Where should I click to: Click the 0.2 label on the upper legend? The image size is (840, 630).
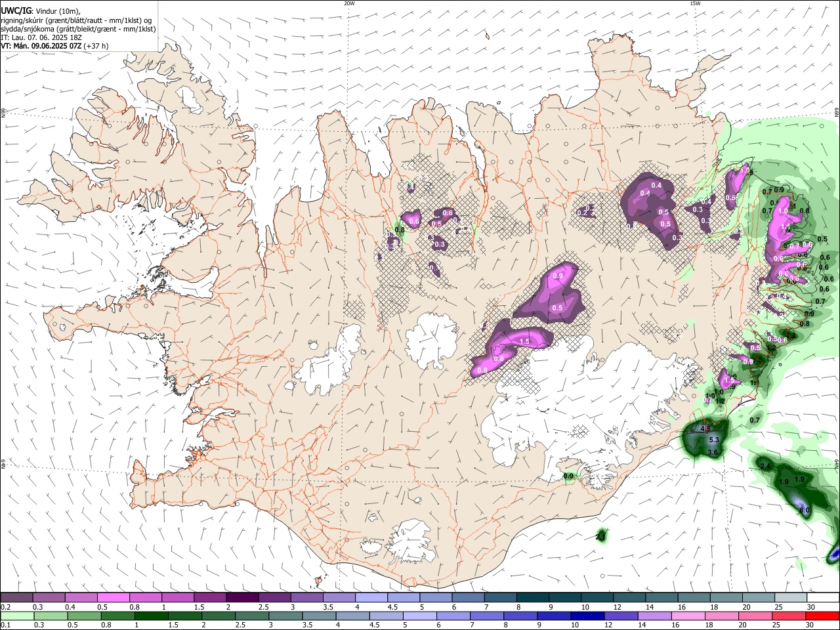(7, 607)
